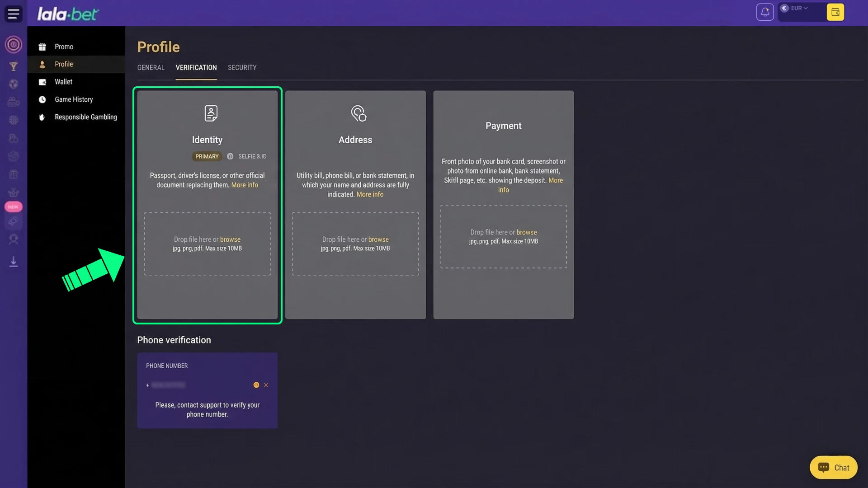Image resolution: width=868 pixels, height=488 pixels.
Task: Click the crown sidebar icon
Action: pyautogui.click(x=14, y=192)
